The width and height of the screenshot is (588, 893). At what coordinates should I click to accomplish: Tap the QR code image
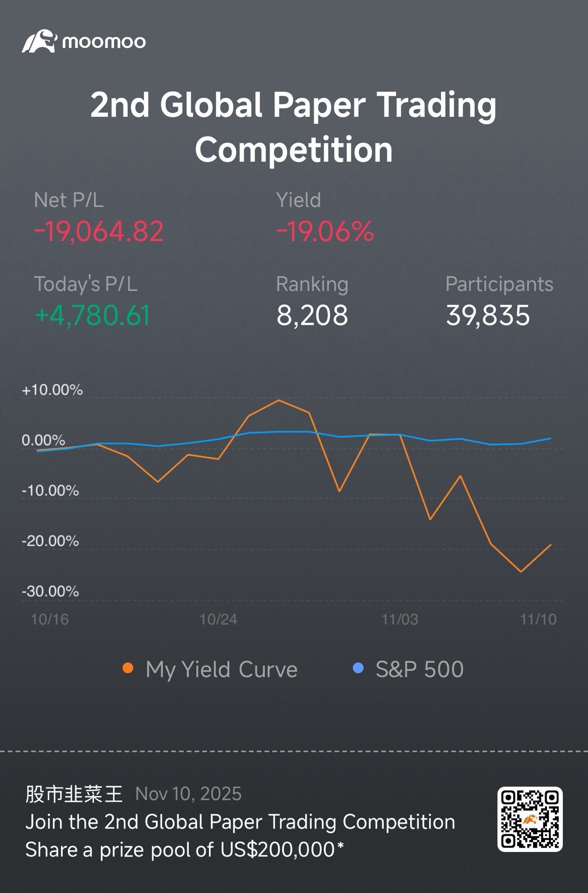pyautogui.click(x=530, y=819)
